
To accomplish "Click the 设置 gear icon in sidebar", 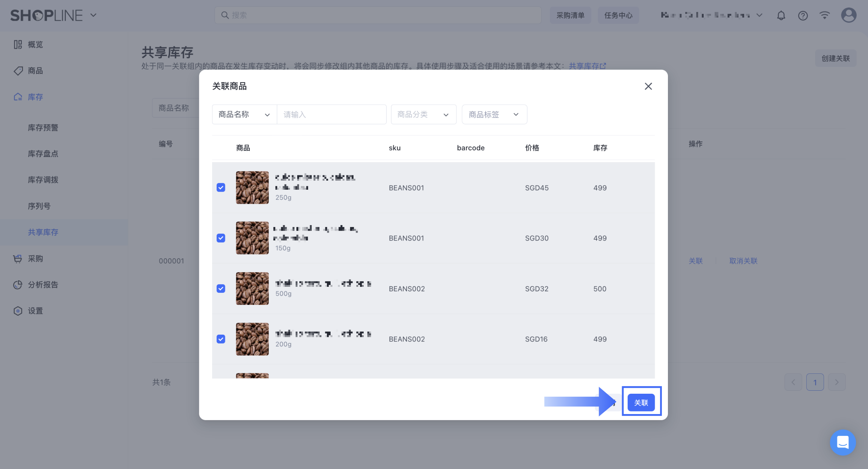I will [18, 311].
